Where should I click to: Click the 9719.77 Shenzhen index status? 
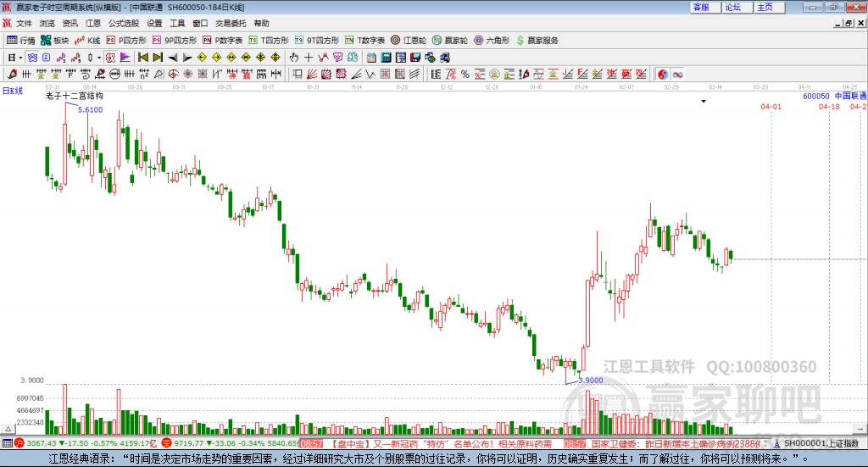click(x=189, y=443)
